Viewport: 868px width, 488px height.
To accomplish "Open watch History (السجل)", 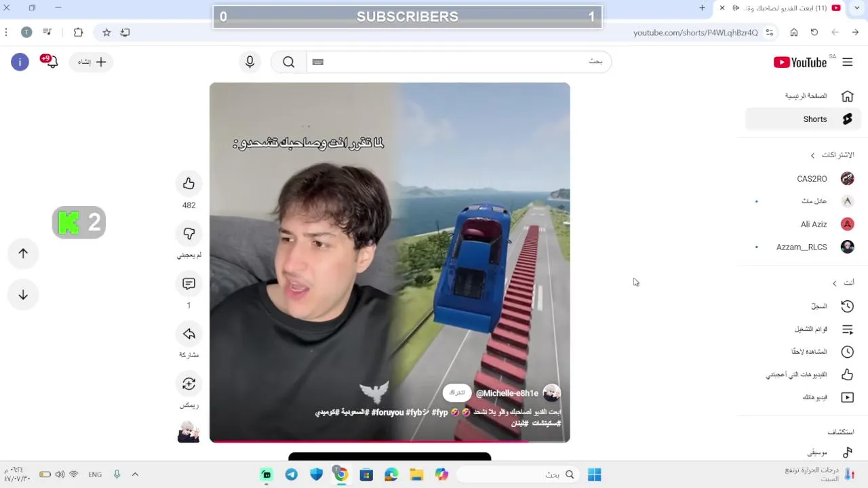I will [x=803, y=306].
